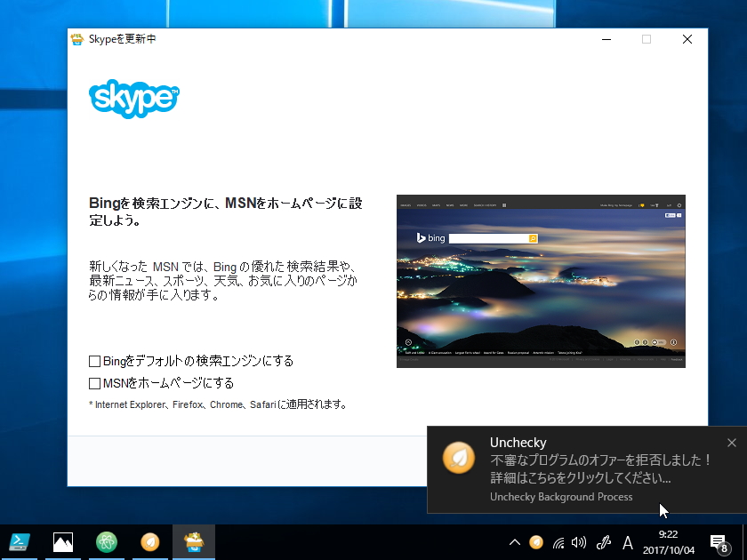Enable Bingをデフォルトの検索エンジンにする checkbox
This screenshot has width=747, height=560.
click(92, 361)
